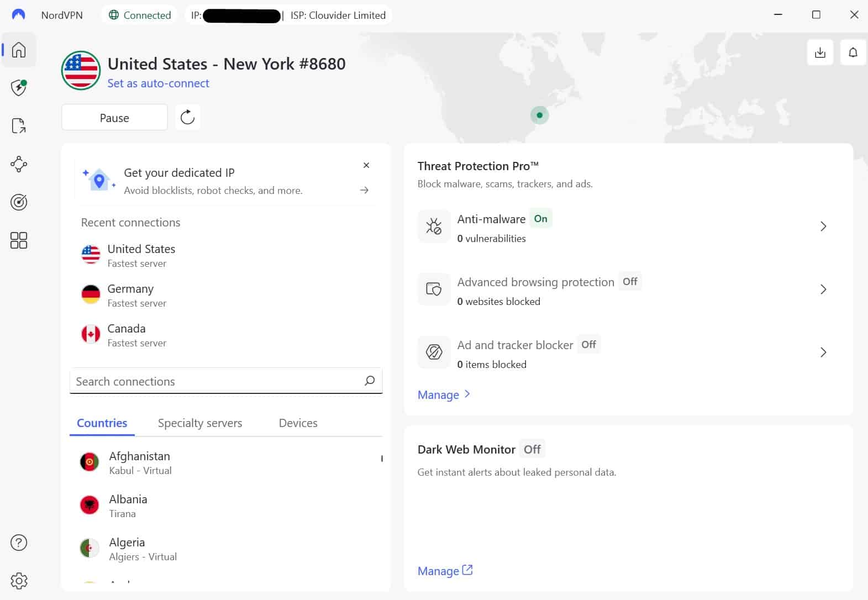
Task: Click the Anti-malware bug icon
Action: click(x=434, y=227)
